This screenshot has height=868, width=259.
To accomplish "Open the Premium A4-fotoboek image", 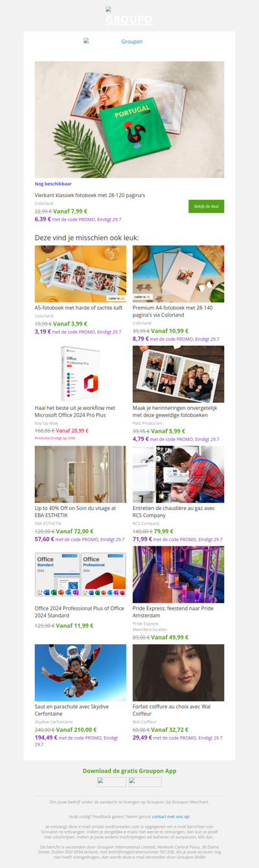I will [178, 274].
